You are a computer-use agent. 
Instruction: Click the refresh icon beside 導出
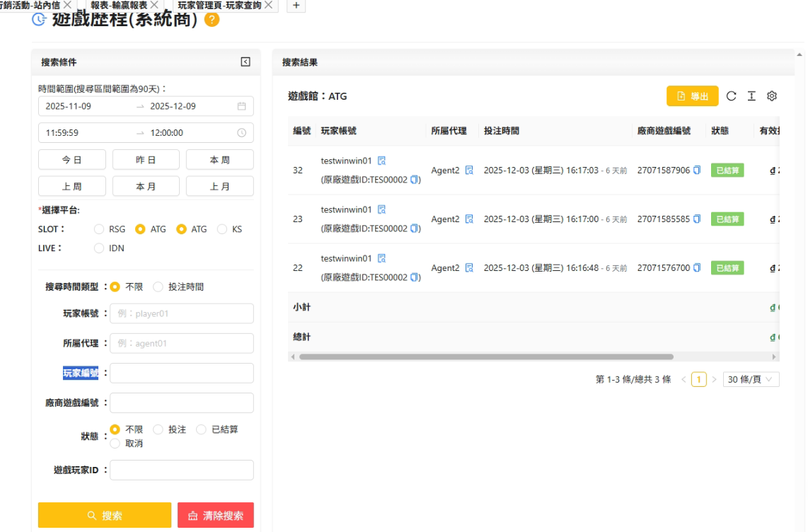732,96
